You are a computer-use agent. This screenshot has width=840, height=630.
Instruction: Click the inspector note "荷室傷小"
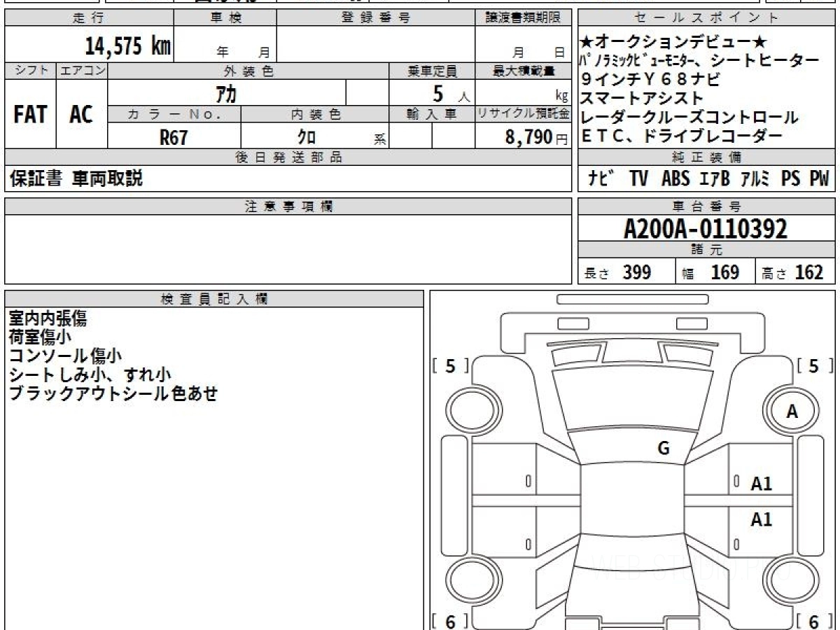point(40,337)
